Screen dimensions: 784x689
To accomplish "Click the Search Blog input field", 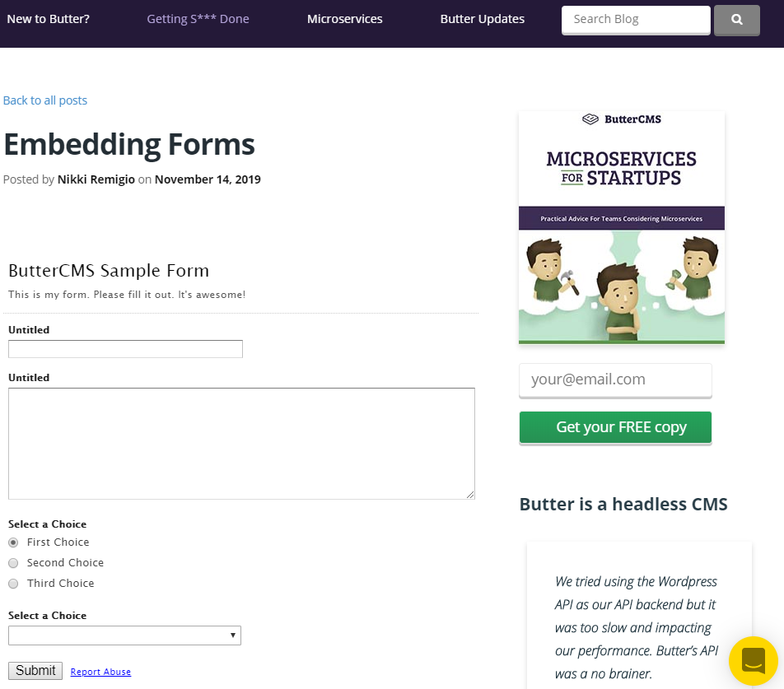I will coord(635,19).
